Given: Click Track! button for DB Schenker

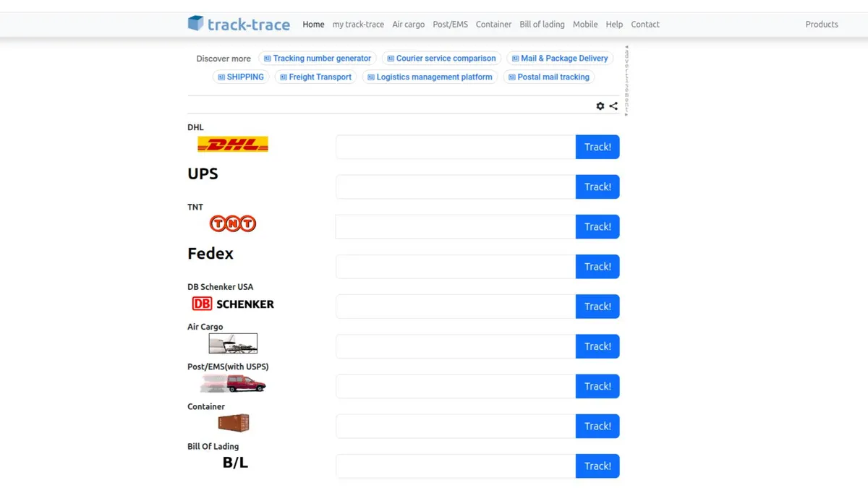Looking at the screenshot, I should click(x=597, y=307).
